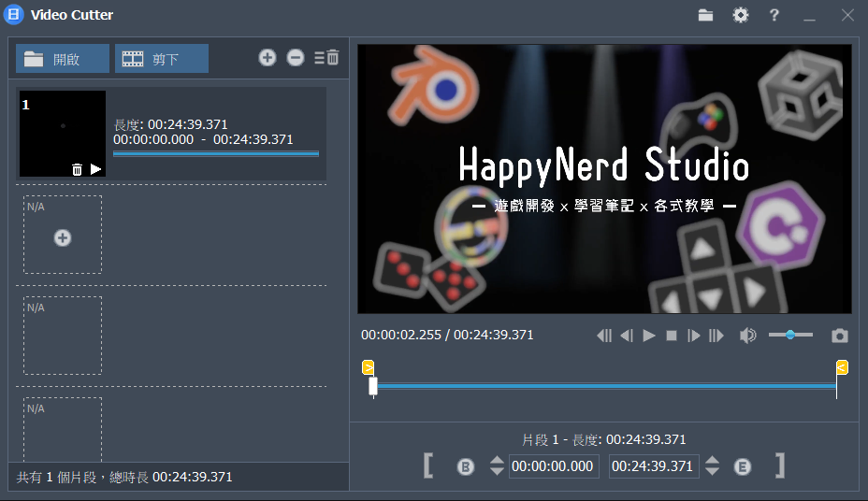Add segment in first N/A slot
The image size is (868, 501).
63,237
